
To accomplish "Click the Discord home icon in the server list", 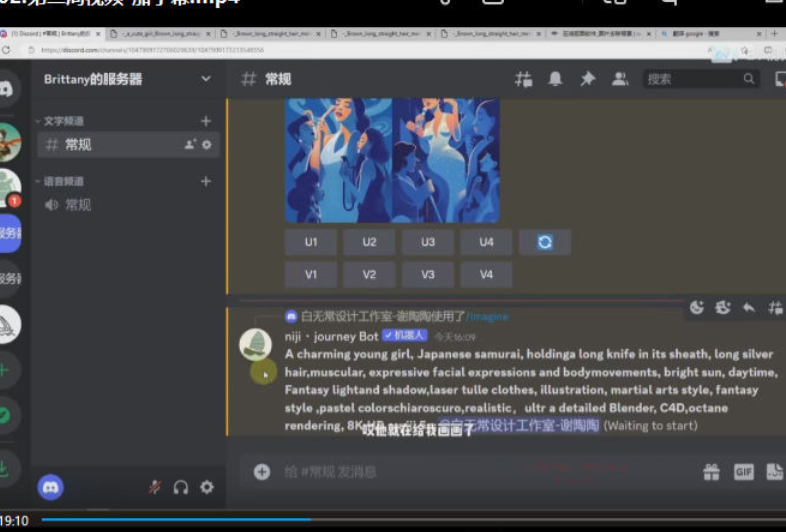I will 8,89.
